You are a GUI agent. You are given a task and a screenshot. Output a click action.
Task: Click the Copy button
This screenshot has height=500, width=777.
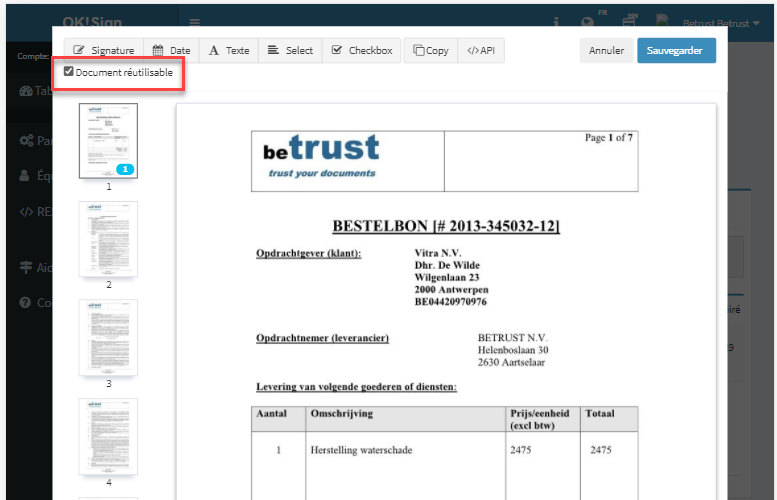[431, 51]
